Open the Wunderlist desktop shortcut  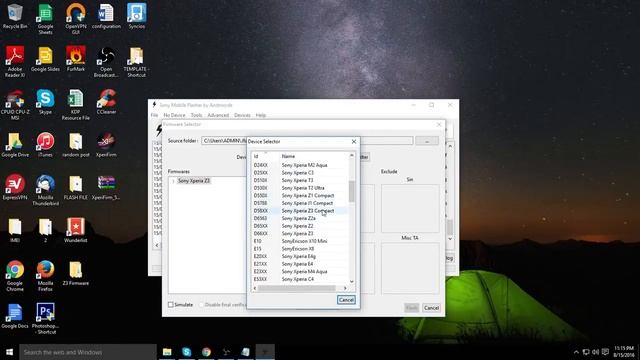(76, 230)
